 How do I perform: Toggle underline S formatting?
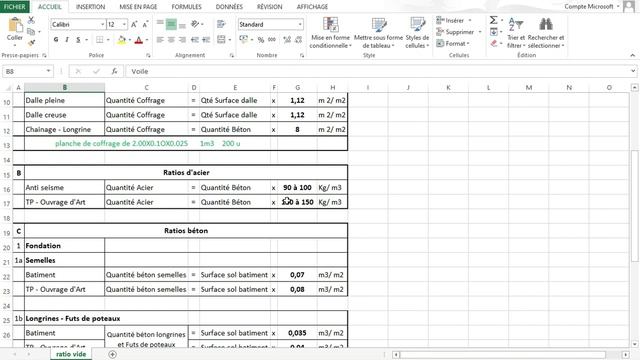[x=78, y=40]
